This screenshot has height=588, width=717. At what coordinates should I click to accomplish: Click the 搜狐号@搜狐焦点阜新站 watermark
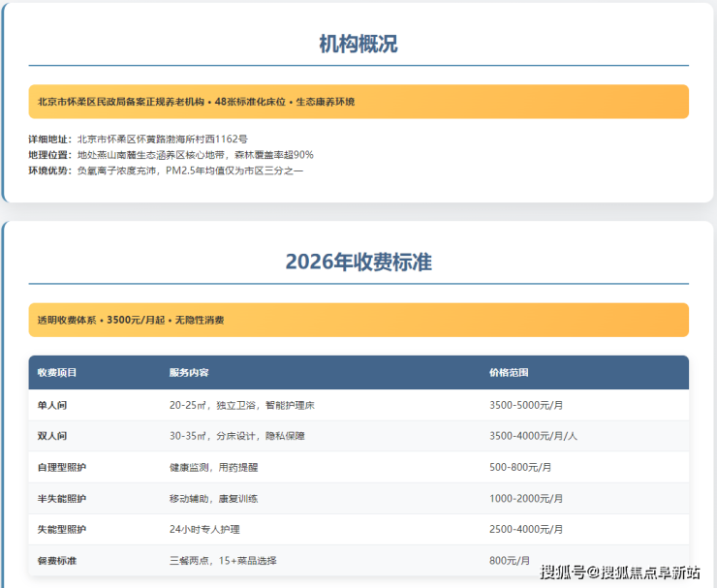click(620, 572)
